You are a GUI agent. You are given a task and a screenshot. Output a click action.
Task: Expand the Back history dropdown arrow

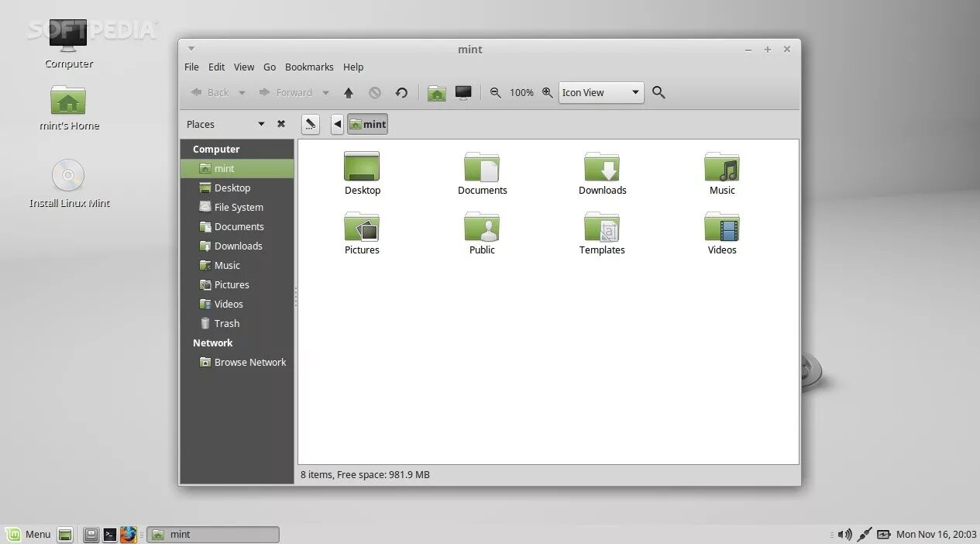tap(242, 93)
